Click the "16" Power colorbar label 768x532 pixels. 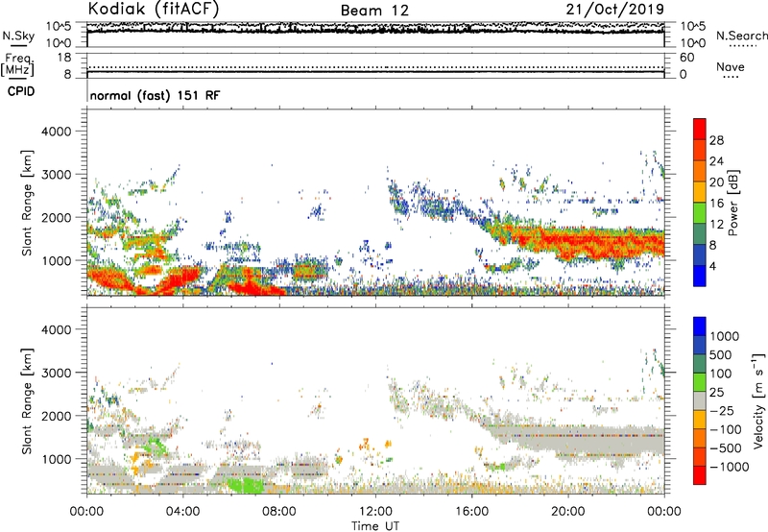coord(716,204)
